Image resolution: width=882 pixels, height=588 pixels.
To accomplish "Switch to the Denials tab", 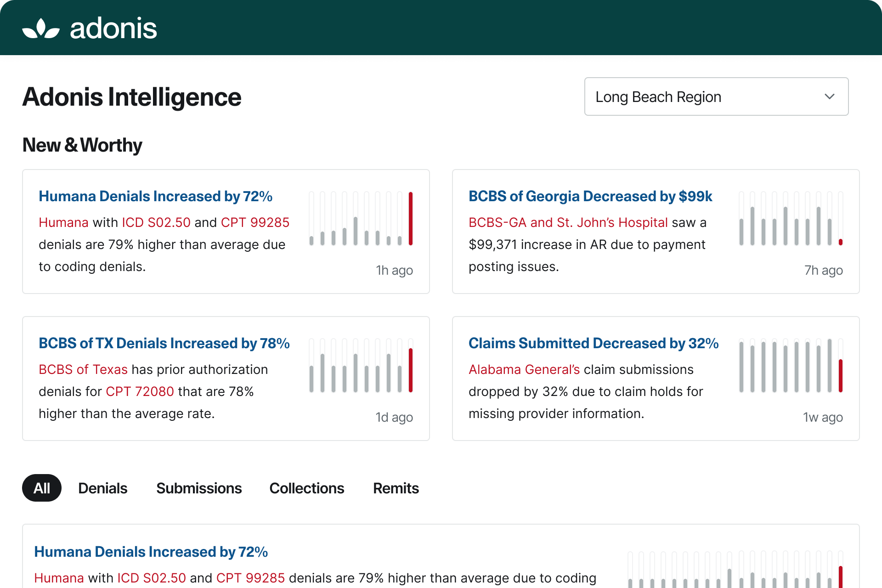I will [x=103, y=488].
